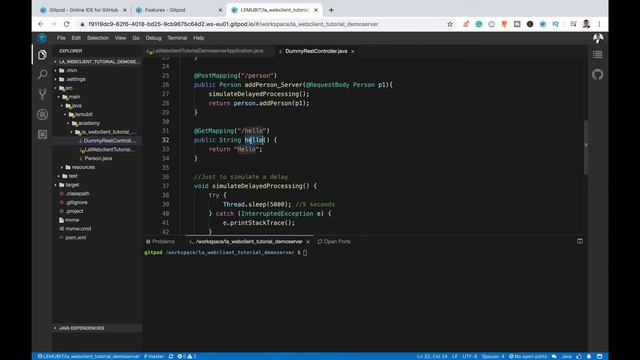
Task: Click the user avatar in the Gitpod IDE top-right
Action: (598, 38)
